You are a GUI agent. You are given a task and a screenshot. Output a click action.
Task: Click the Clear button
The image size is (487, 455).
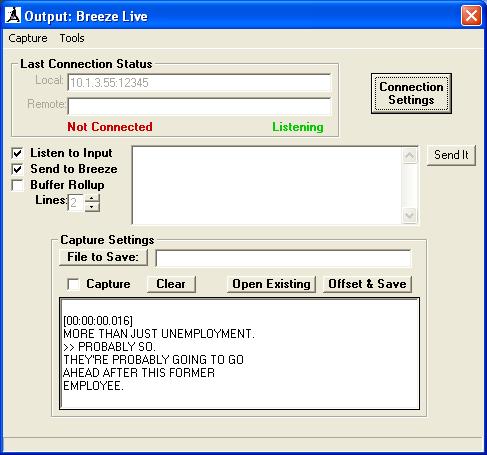(171, 284)
